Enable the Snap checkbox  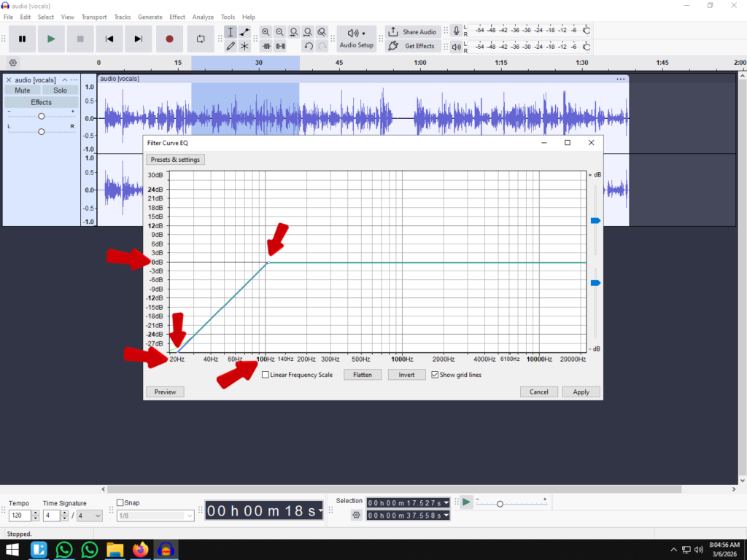(120, 502)
